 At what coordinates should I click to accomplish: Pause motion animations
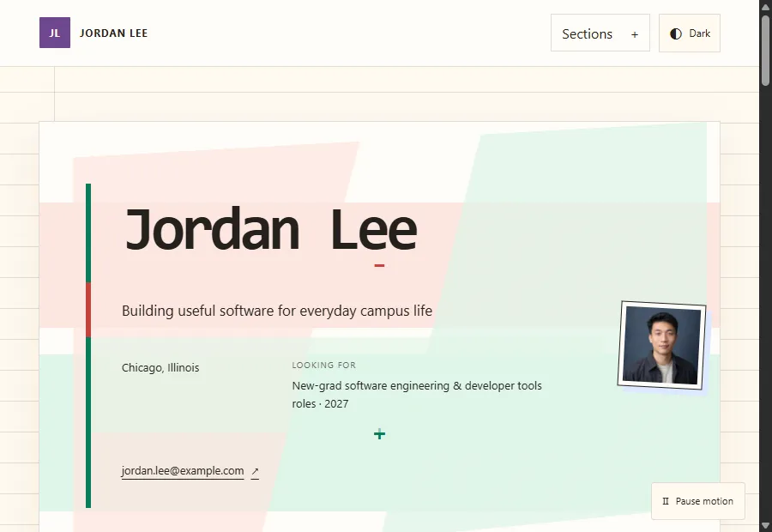697,501
